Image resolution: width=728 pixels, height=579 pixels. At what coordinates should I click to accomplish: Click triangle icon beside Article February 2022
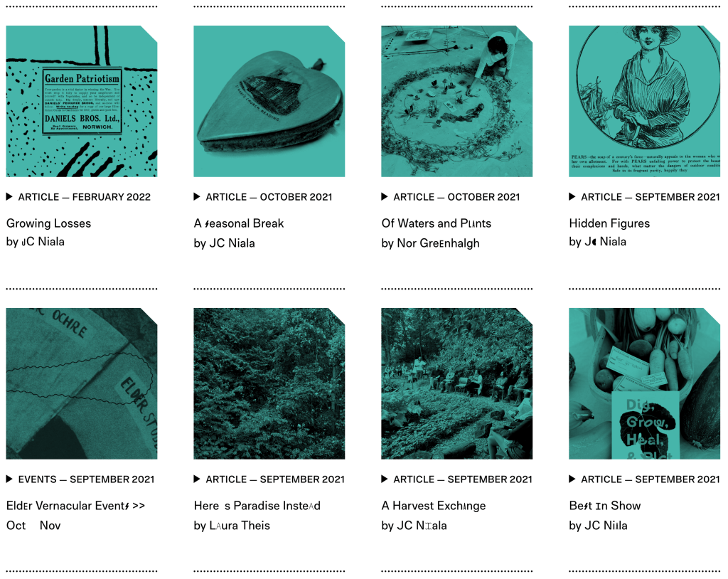pyautogui.click(x=9, y=196)
